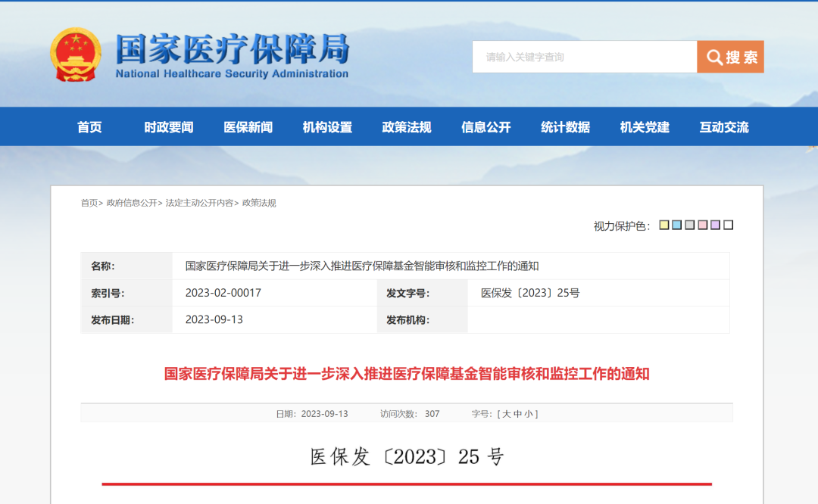Choose the yellow eye-protection color swatch
The image size is (818, 504).
coord(664,225)
